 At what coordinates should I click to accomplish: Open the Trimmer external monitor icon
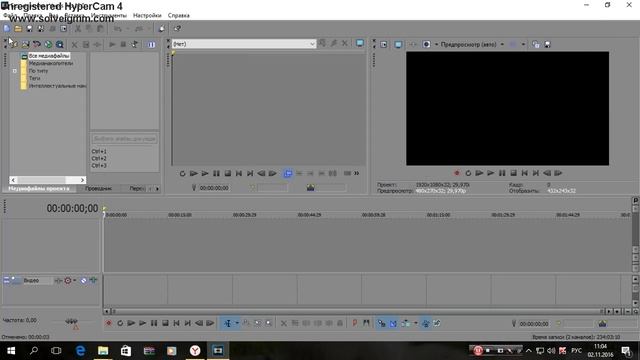point(360,43)
